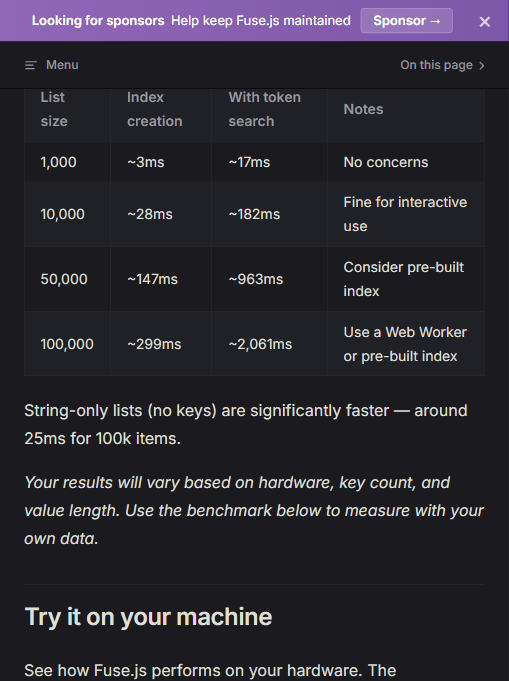Dismiss the sponsor banner with X icon

click(485, 21)
